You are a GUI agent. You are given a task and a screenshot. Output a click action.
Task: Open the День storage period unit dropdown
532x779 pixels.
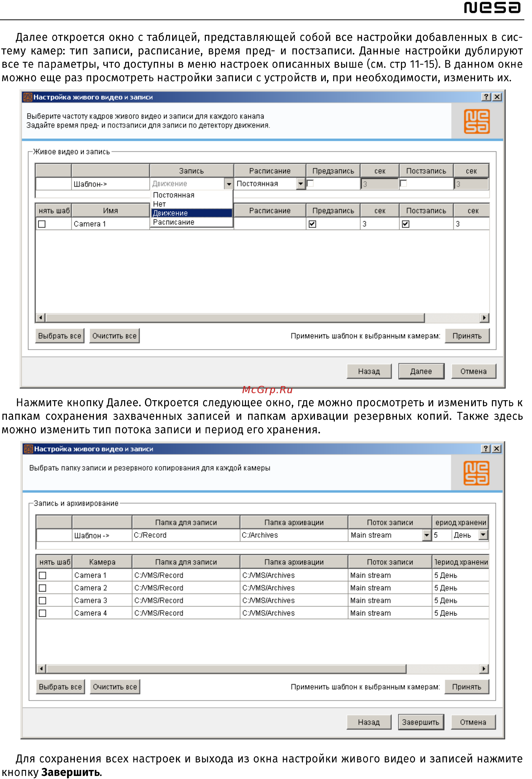(x=483, y=535)
